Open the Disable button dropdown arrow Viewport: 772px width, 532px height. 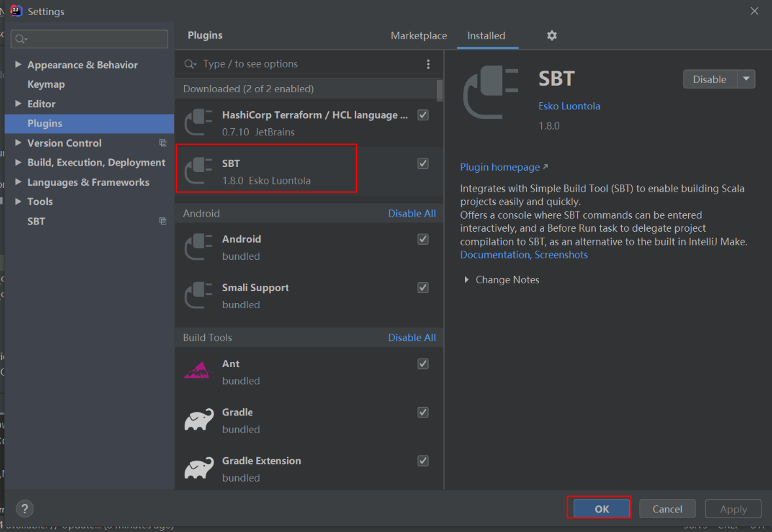click(x=746, y=79)
